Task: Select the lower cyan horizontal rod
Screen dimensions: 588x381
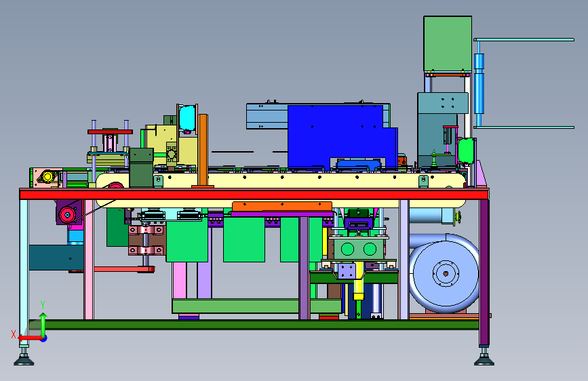Action: [x=524, y=127]
